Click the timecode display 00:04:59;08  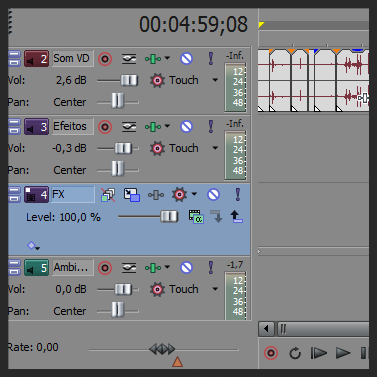(x=193, y=24)
